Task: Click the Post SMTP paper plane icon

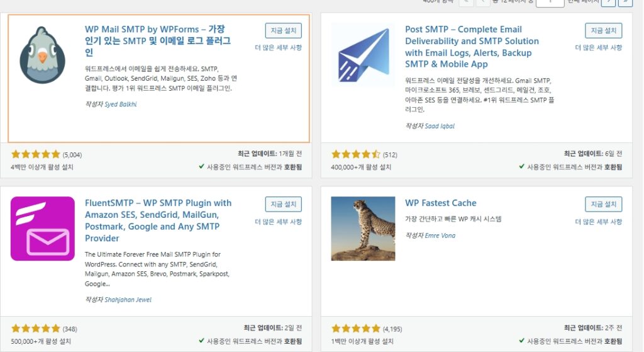Action: tap(363, 55)
